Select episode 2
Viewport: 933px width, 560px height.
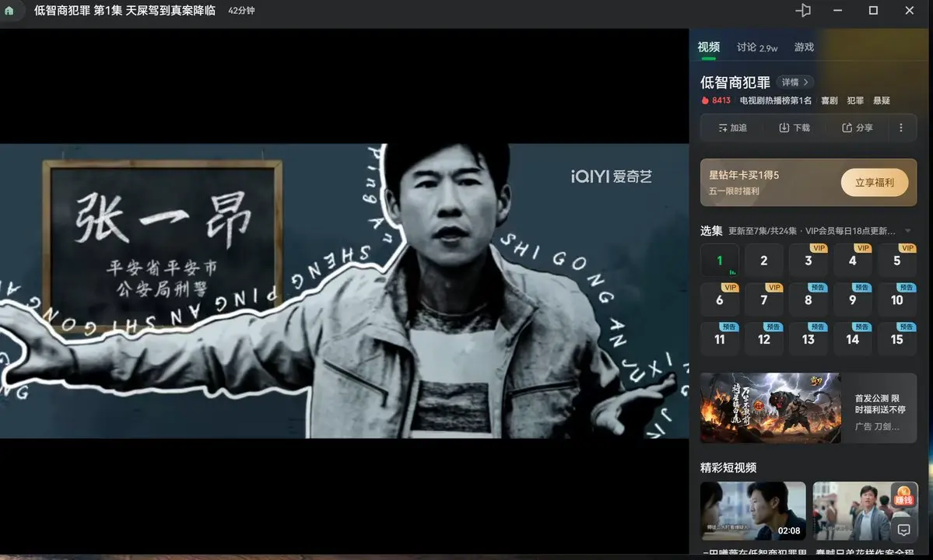coord(764,261)
